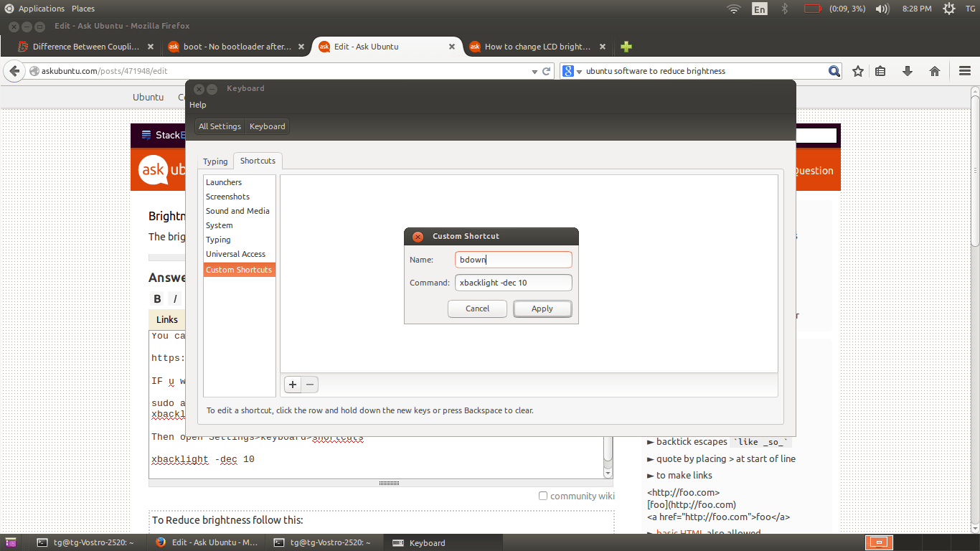Select the Sound and Media category

point(239,211)
